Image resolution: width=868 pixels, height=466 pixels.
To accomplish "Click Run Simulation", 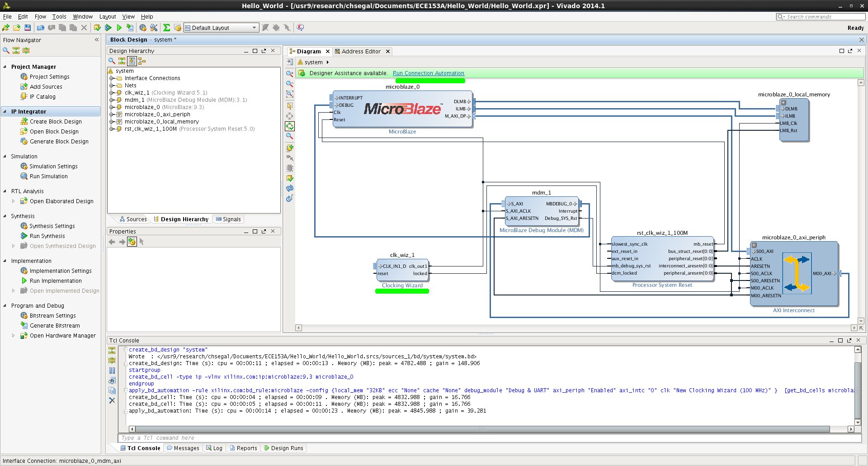I will (x=49, y=176).
